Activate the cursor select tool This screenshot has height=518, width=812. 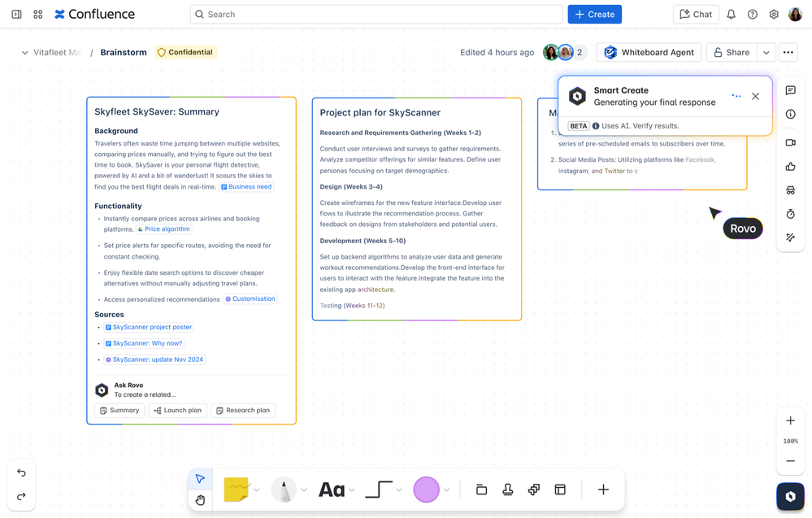[200, 479]
